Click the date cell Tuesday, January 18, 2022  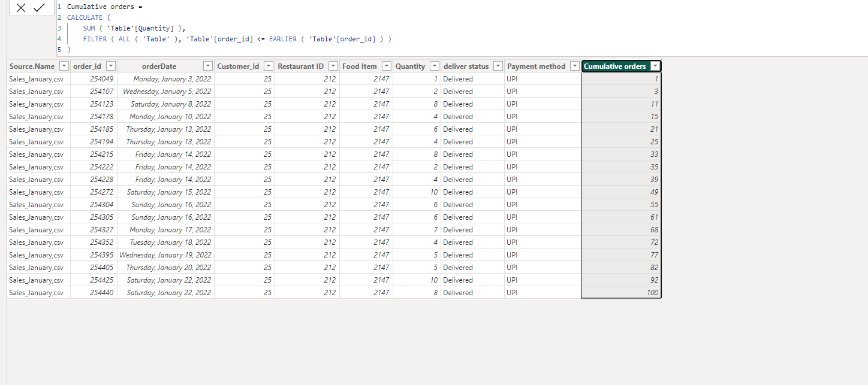tap(165, 242)
